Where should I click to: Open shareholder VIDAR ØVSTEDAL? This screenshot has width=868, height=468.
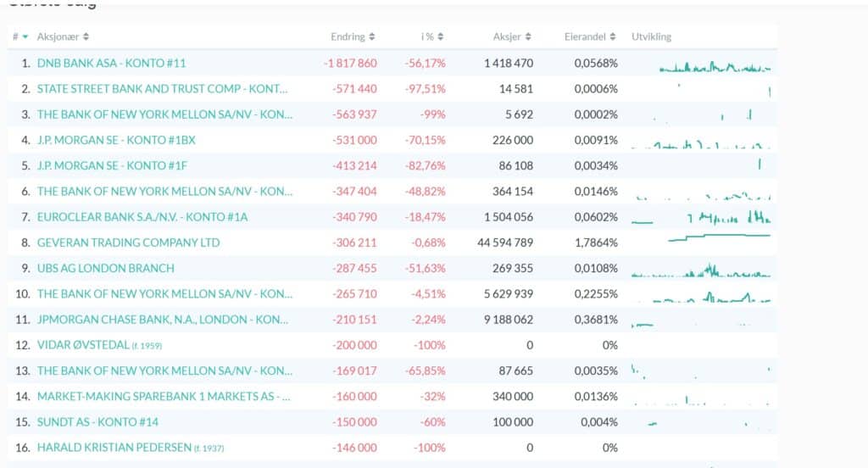pyautogui.click(x=83, y=345)
